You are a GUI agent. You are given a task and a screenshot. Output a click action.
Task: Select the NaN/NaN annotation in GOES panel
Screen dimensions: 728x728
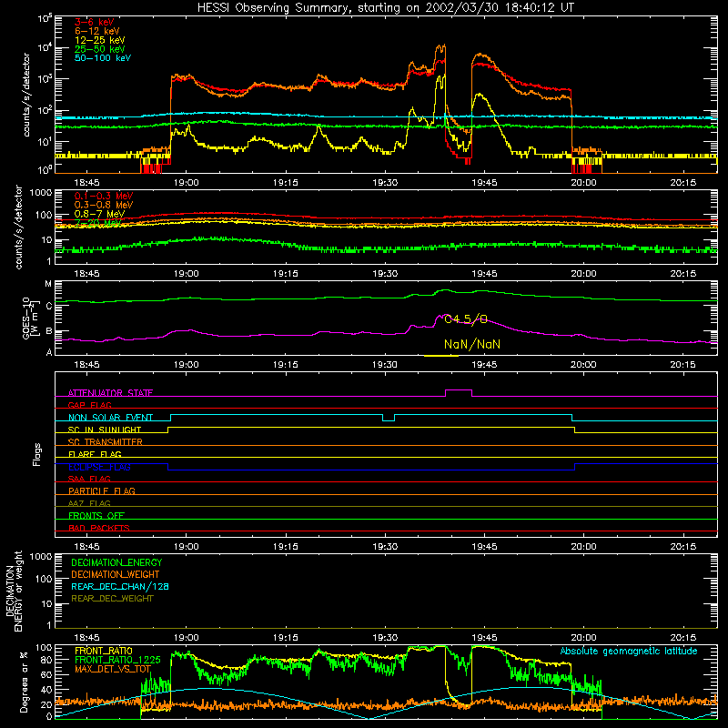pos(472,344)
